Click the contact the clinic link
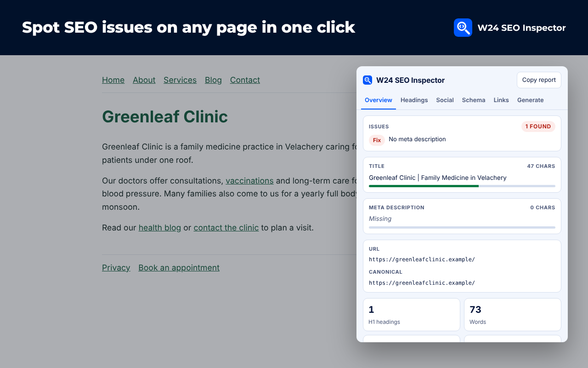588x368 pixels. 226,228
